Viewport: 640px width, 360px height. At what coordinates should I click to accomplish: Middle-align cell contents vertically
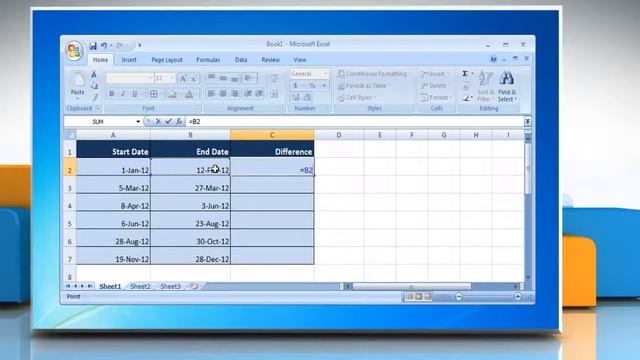(223, 78)
